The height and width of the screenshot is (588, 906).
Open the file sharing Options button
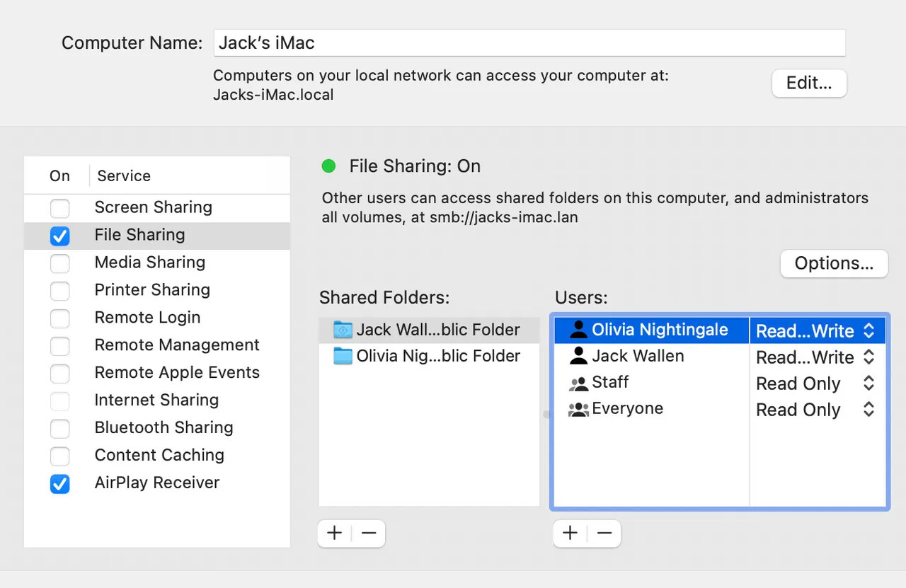(834, 263)
